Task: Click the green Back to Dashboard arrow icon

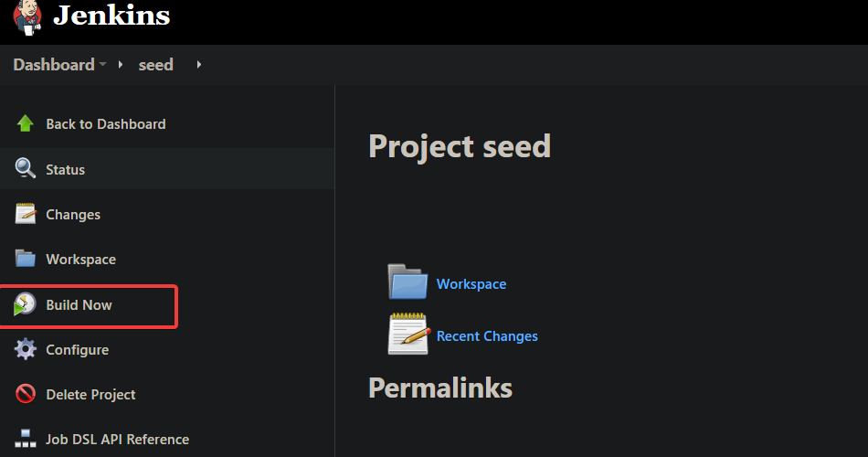Action: 25,123
